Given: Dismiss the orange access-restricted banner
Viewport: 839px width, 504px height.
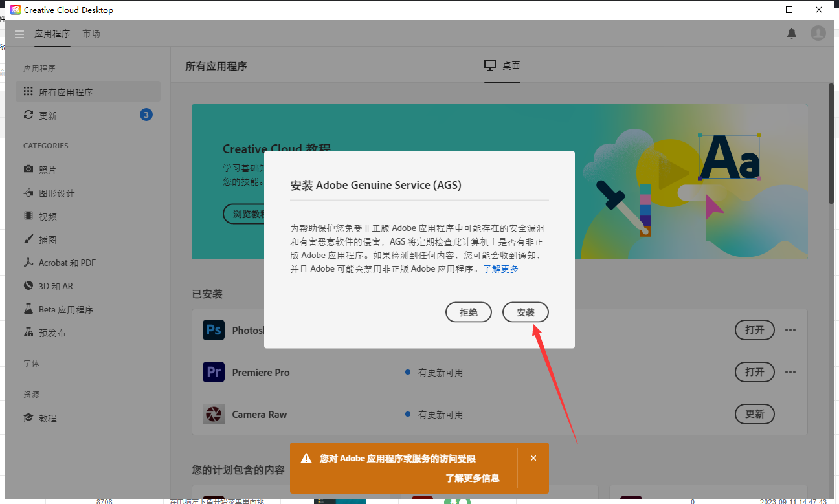Looking at the screenshot, I should [x=533, y=458].
